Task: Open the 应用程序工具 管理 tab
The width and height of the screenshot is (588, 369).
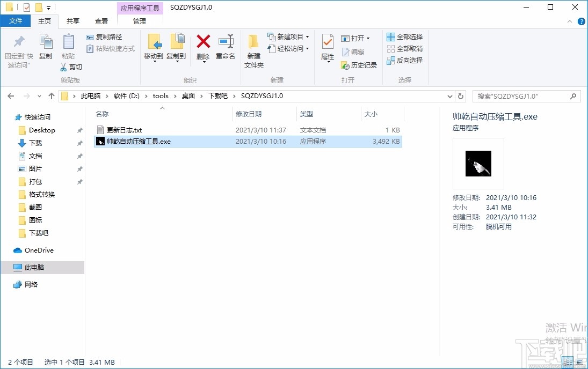Action: click(x=140, y=21)
